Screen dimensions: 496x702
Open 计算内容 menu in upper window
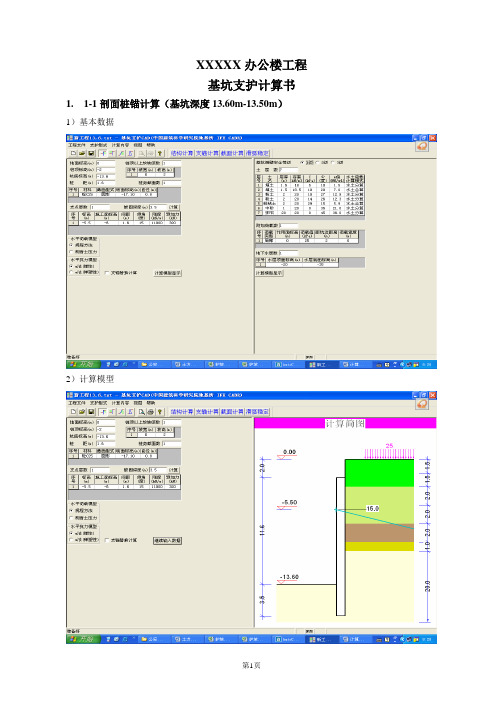[x=120, y=145]
